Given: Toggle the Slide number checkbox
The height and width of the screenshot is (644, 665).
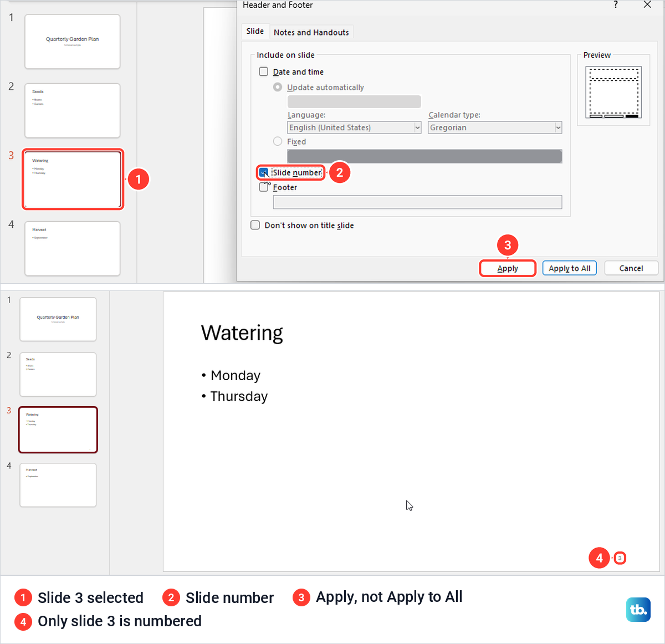Looking at the screenshot, I should [x=264, y=172].
